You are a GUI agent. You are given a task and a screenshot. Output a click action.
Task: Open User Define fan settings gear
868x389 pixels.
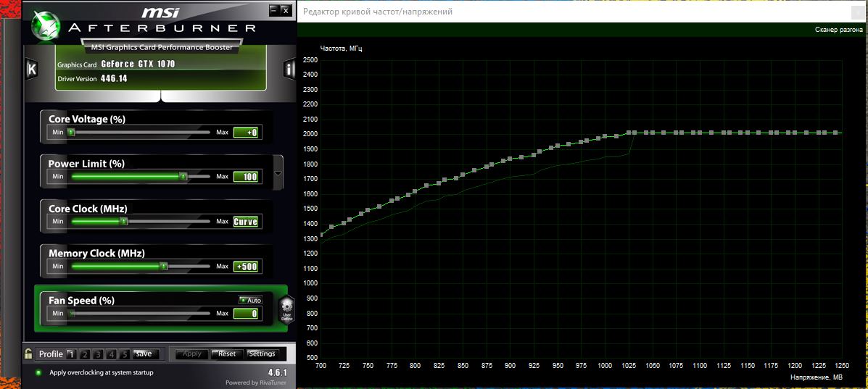pos(286,310)
